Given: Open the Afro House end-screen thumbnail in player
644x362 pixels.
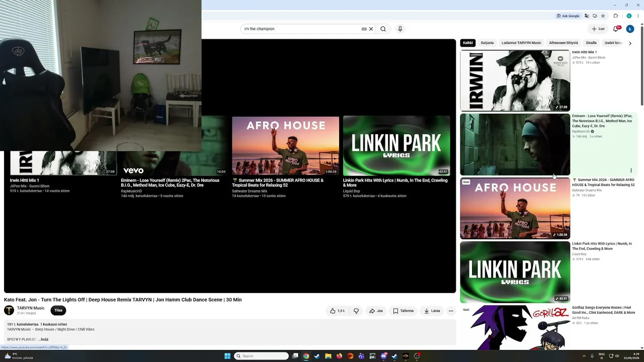Looking at the screenshot, I should point(285,146).
